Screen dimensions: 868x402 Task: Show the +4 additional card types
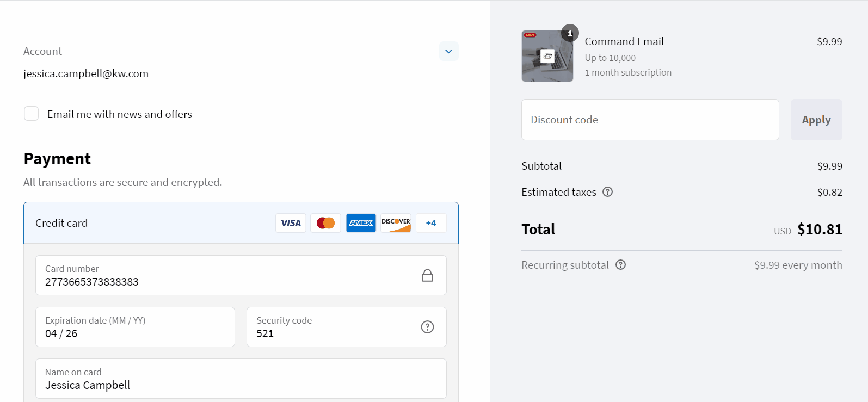431,223
